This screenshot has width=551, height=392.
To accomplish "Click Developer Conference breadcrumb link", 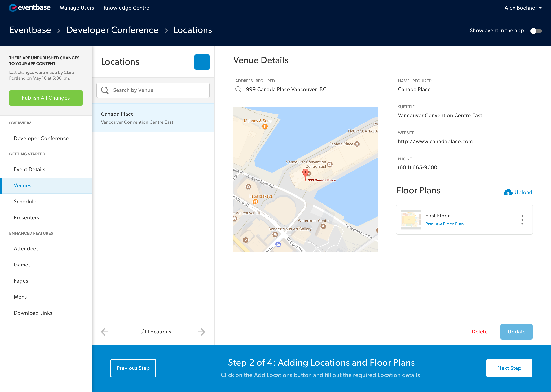I will coord(112,30).
